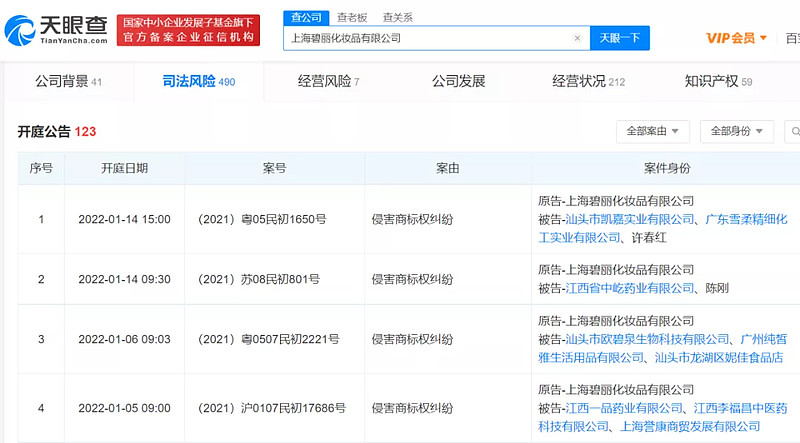Click the TianYanCha logo icon

click(x=19, y=30)
